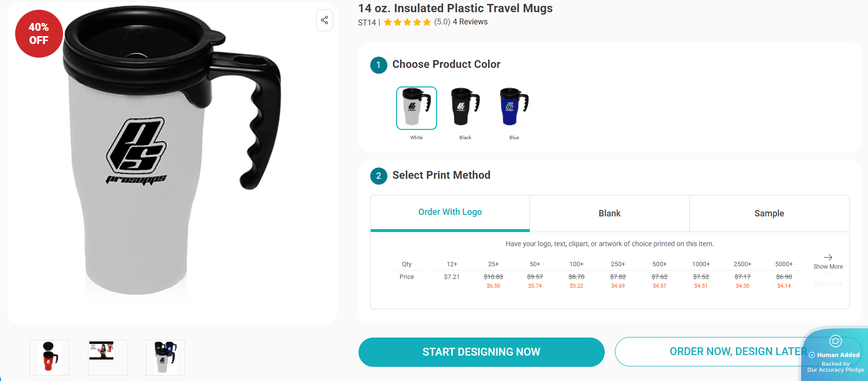Choose the Black mug color option

[x=465, y=108]
